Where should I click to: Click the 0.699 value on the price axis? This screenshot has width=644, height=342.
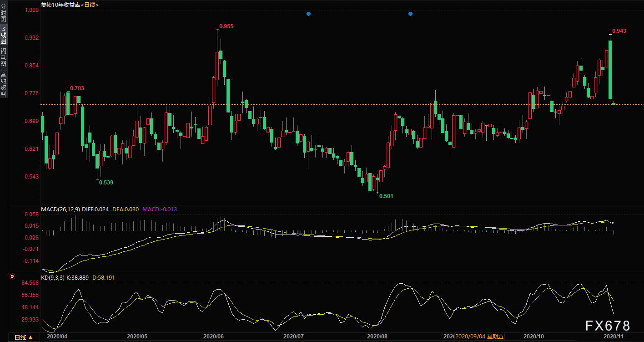click(31, 121)
